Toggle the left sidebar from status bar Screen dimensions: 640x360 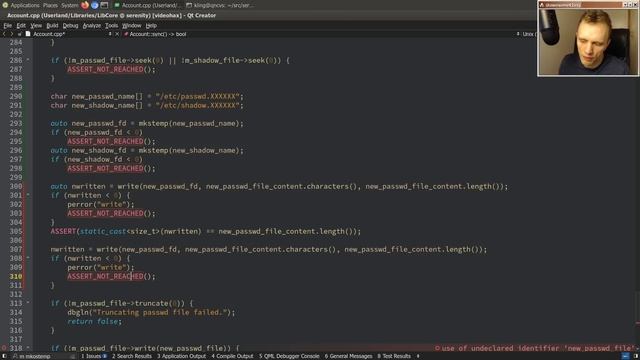coord(4,356)
